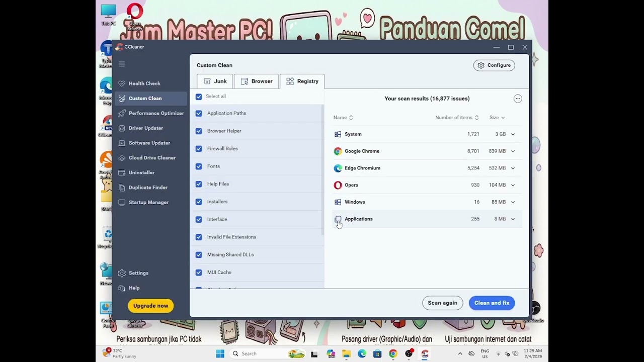The height and width of the screenshot is (362, 644).
Task: Expand the Edge Chromium results row
Action: click(x=513, y=168)
